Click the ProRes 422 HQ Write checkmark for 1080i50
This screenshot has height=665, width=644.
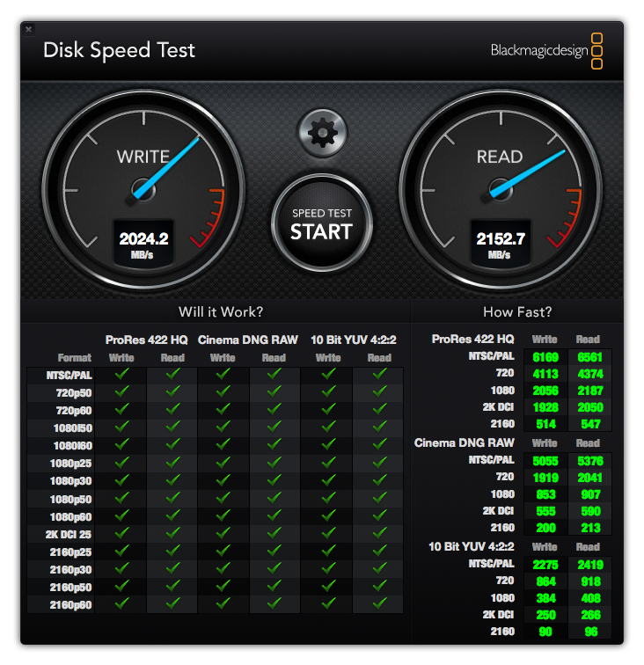[121, 427]
